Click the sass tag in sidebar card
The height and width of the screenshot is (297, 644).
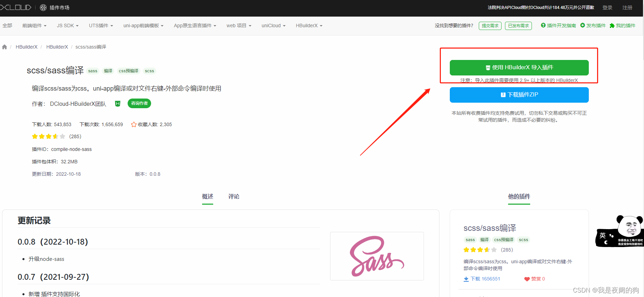coord(470,240)
